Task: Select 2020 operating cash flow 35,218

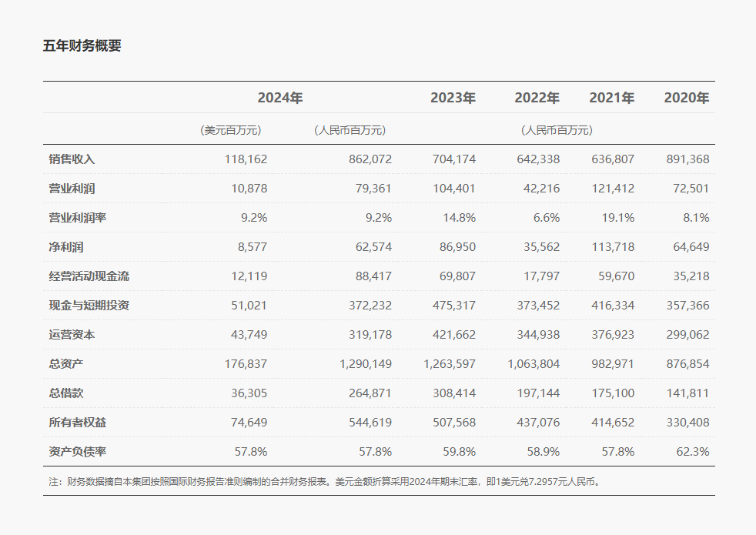Action: 691,276
